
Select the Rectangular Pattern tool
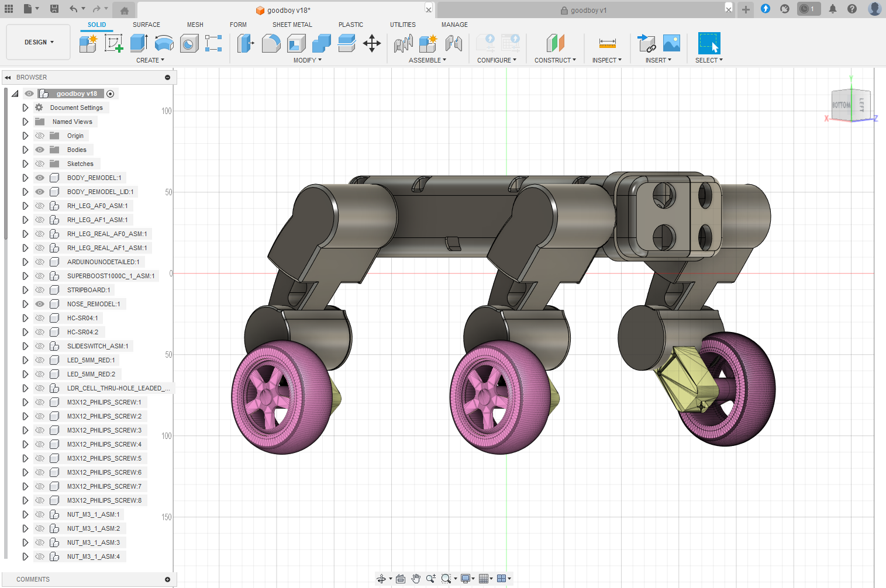[x=213, y=43]
